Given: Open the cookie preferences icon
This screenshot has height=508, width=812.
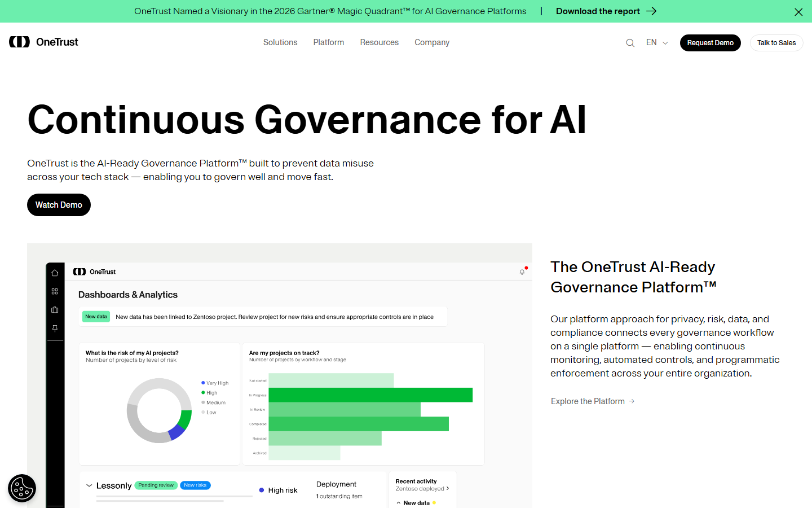Looking at the screenshot, I should click(22, 488).
